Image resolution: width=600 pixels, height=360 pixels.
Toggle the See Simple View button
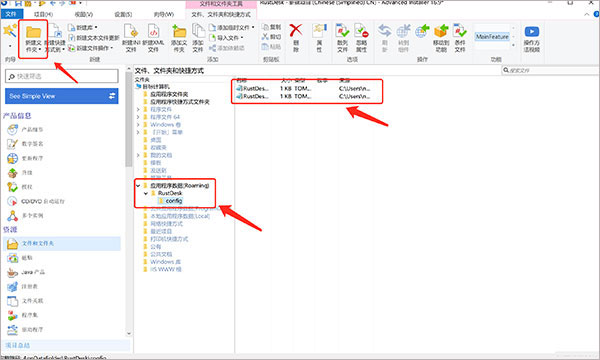62,96
